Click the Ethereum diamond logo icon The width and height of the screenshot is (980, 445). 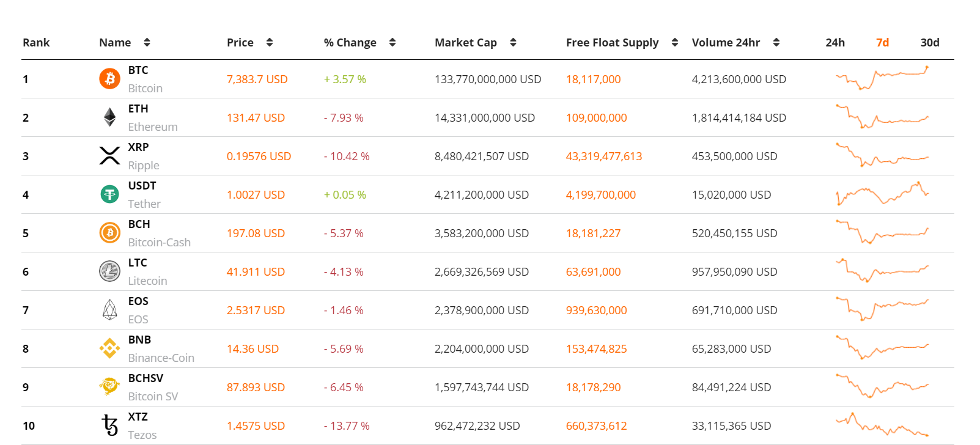[x=110, y=117]
